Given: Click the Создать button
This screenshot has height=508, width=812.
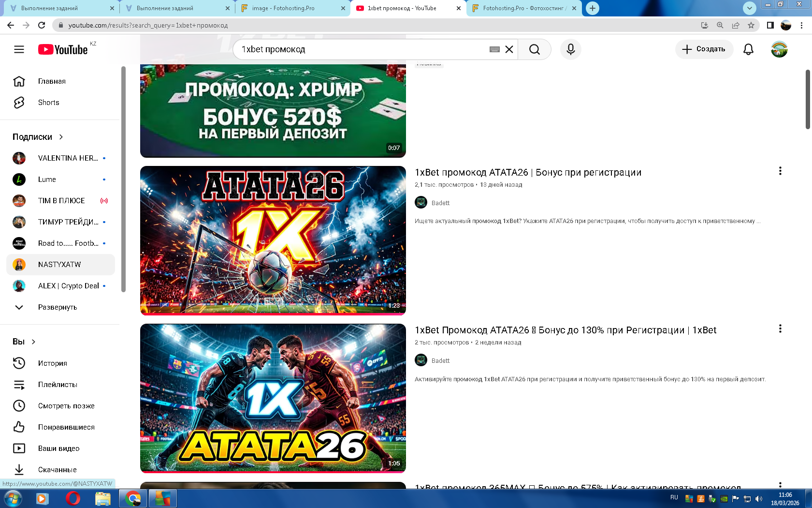Looking at the screenshot, I should (704, 49).
